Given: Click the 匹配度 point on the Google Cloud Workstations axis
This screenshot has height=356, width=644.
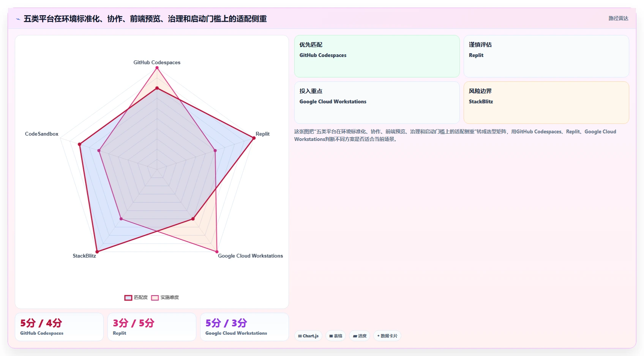Looking at the screenshot, I should pyautogui.click(x=193, y=219).
